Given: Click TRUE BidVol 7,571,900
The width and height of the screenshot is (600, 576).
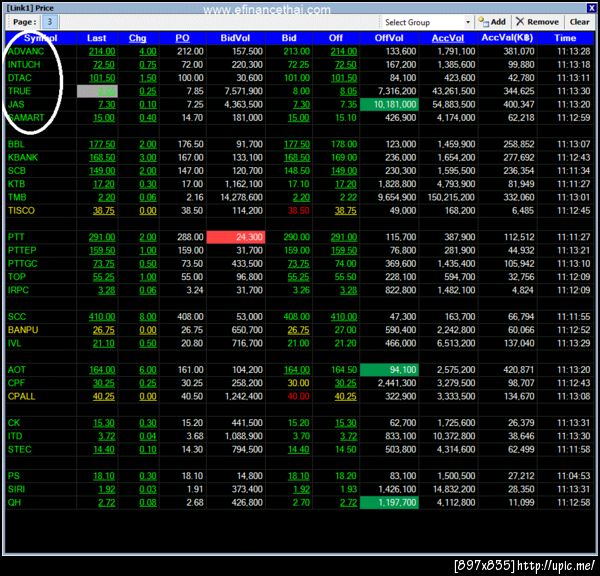Looking at the screenshot, I should tap(243, 91).
